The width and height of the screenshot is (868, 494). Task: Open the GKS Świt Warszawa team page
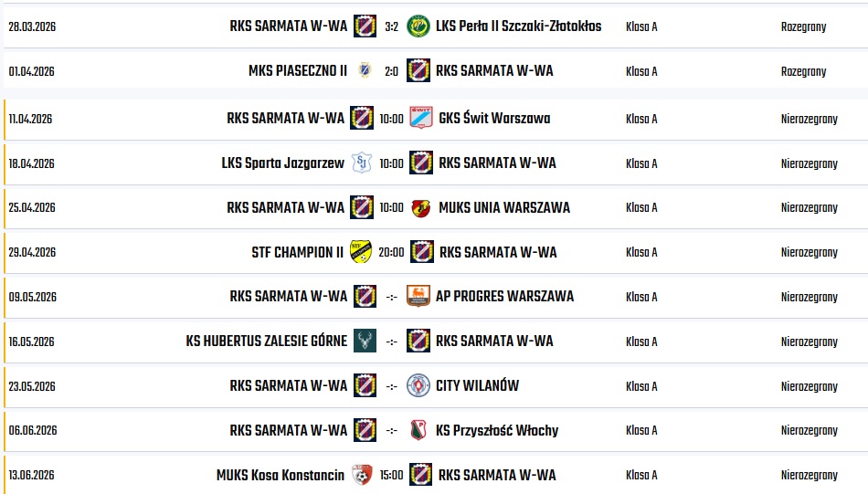coord(494,118)
